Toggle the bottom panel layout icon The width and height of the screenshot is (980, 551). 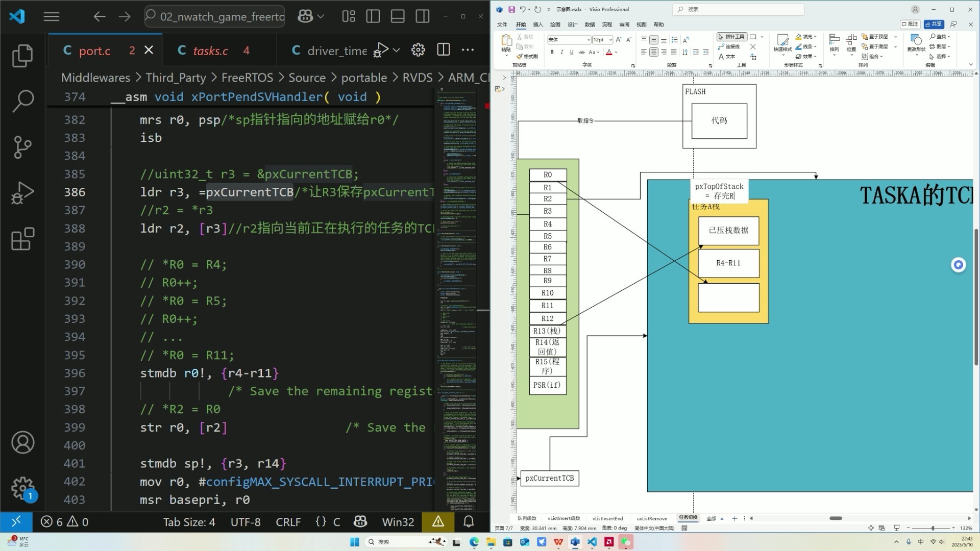tap(398, 16)
